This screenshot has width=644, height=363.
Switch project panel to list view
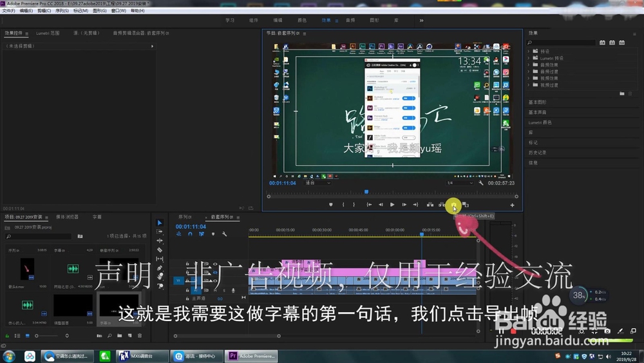(17, 336)
